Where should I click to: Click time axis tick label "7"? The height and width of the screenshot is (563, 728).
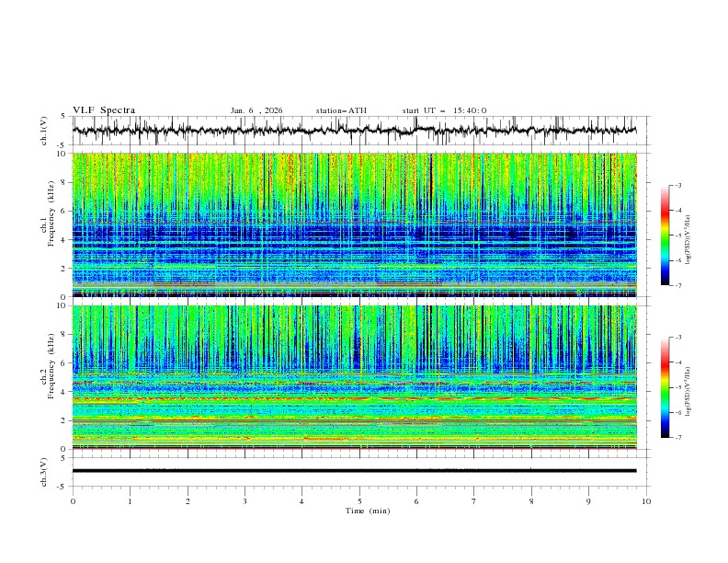474,501
